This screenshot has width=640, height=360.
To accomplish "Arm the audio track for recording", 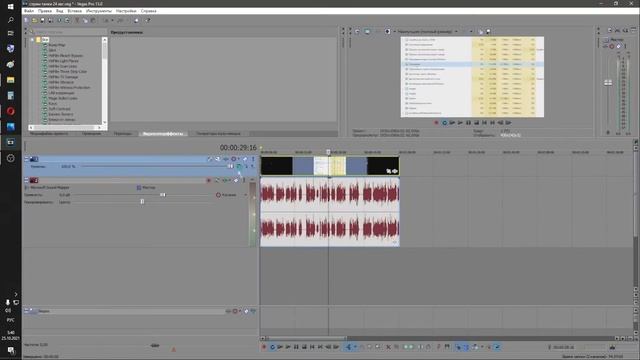I will point(209,180).
